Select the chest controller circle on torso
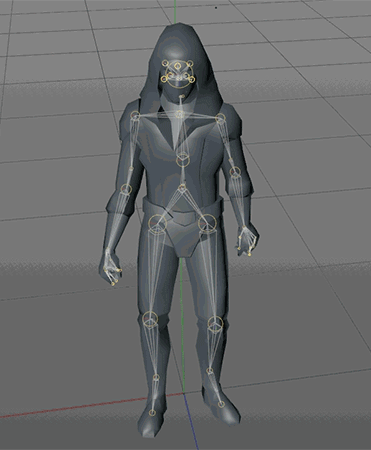The height and width of the screenshot is (450, 371). click(182, 160)
